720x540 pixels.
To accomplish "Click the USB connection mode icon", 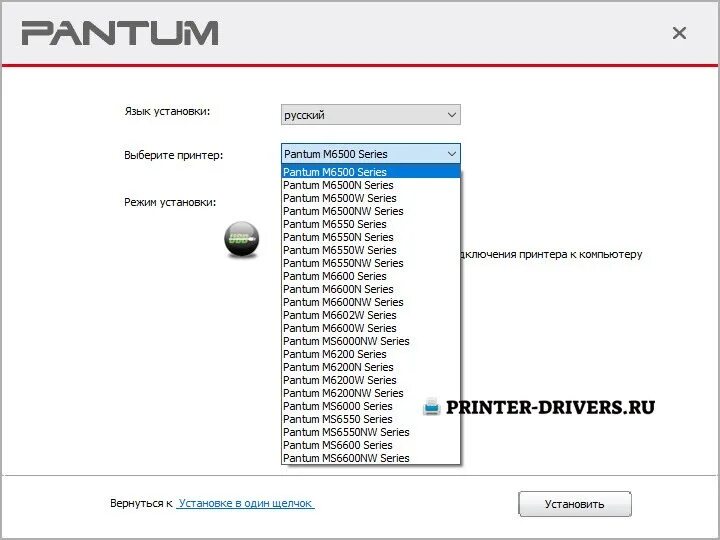I will pos(242,239).
